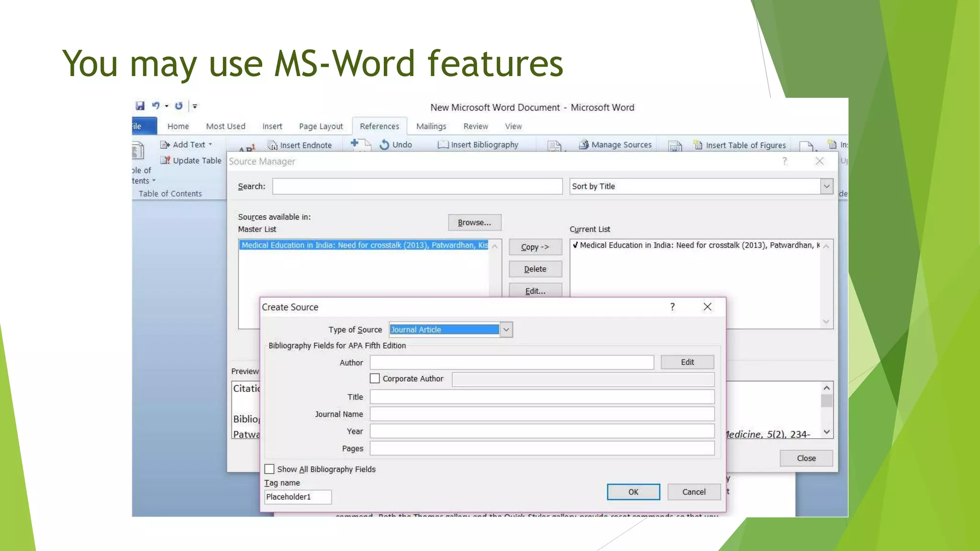The height and width of the screenshot is (551, 980).
Task: Enable Show All Bibliography Fields checkbox
Action: 269,469
